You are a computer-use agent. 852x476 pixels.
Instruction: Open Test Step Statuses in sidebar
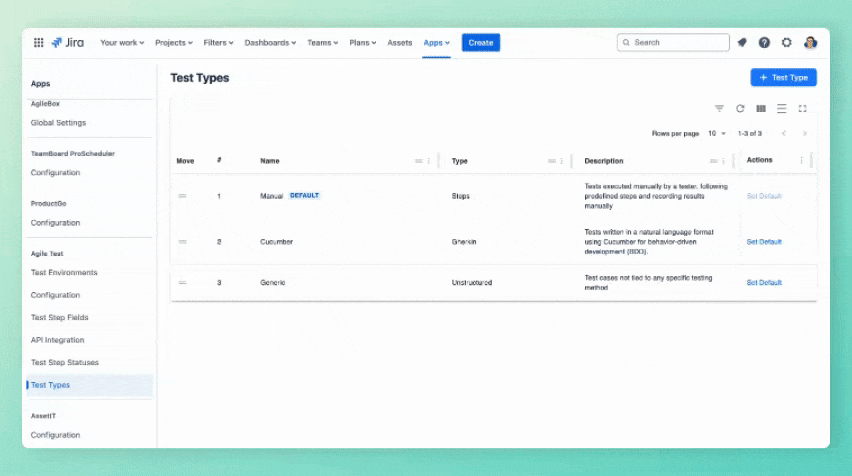click(65, 362)
